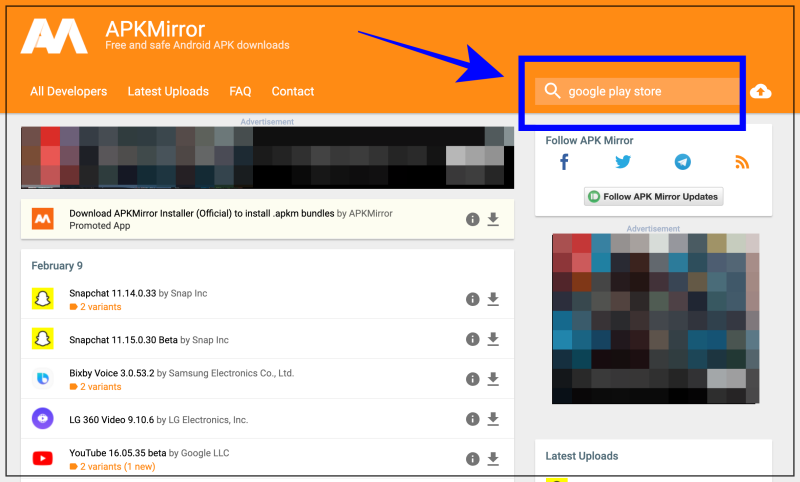800x482 pixels.
Task: Click the Bixby Voice app icon
Action: 43,378
